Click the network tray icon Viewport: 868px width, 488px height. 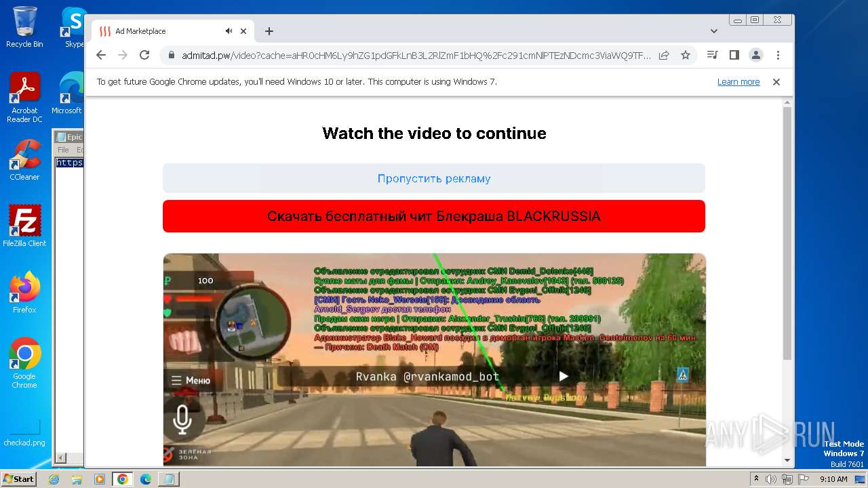(787, 479)
